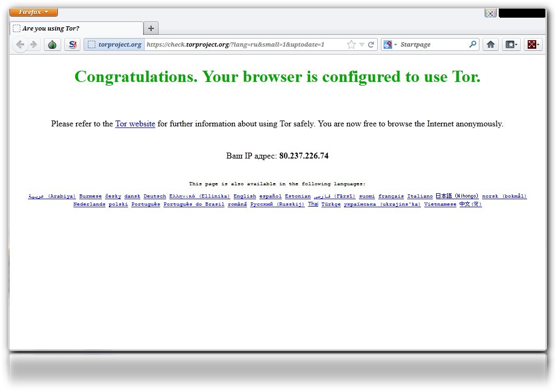Open a new tab with plus button
Viewport: 555px width, 392px height.
[151, 28]
